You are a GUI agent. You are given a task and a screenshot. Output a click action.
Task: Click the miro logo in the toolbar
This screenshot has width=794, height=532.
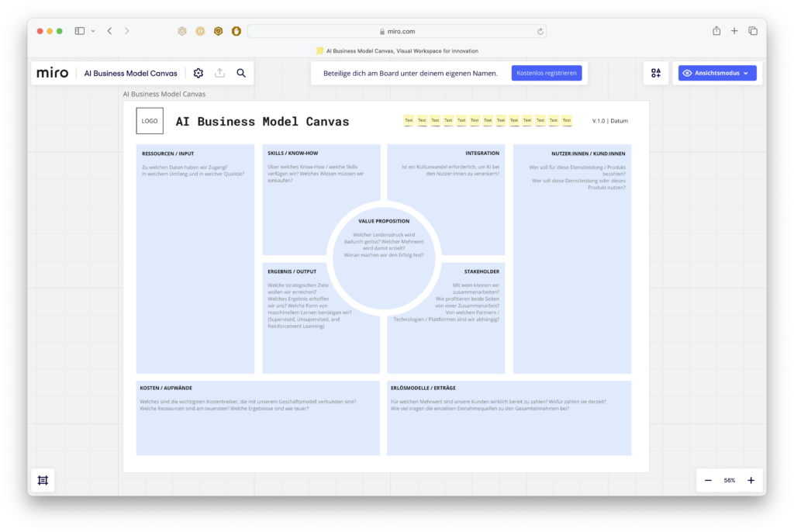click(52, 72)
